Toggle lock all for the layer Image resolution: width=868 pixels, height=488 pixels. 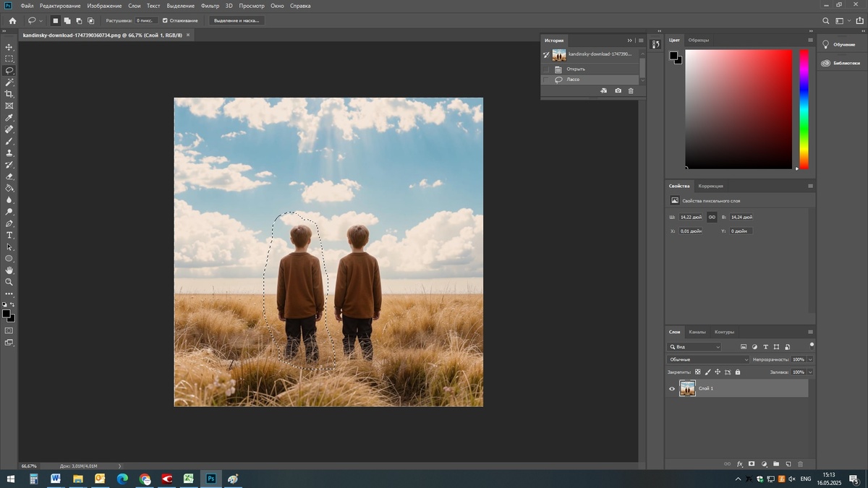738,372
